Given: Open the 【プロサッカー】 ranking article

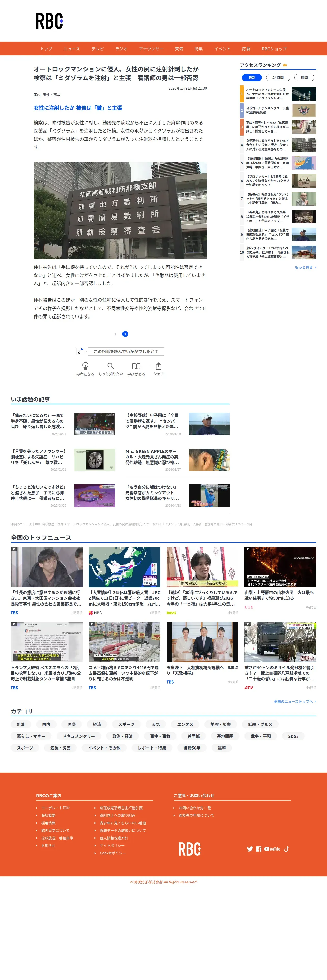Looking at the screenshot, I should pyautogui.click(x=278, y=181).
